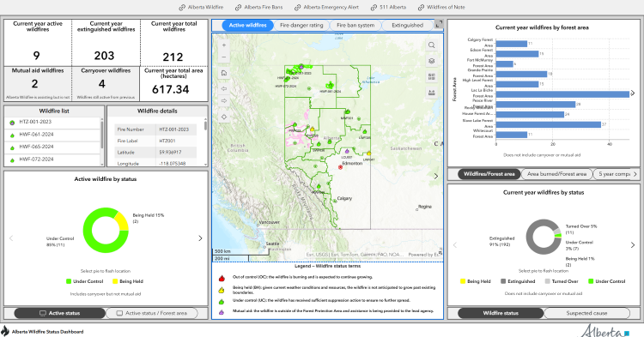The image size is (644, 337).
Task: Select Active status / Forest area tab
Action: [x=151, y=313]
